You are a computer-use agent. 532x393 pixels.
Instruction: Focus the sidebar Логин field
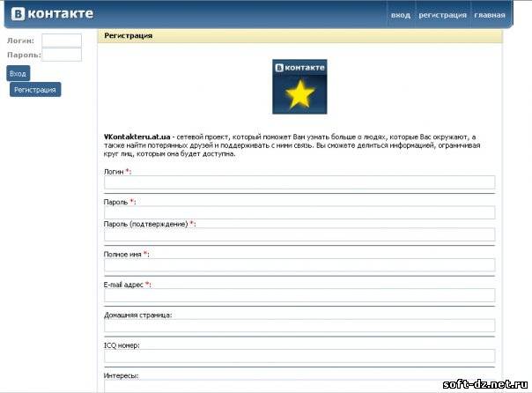pyautogui.click(x=62, y=41)
